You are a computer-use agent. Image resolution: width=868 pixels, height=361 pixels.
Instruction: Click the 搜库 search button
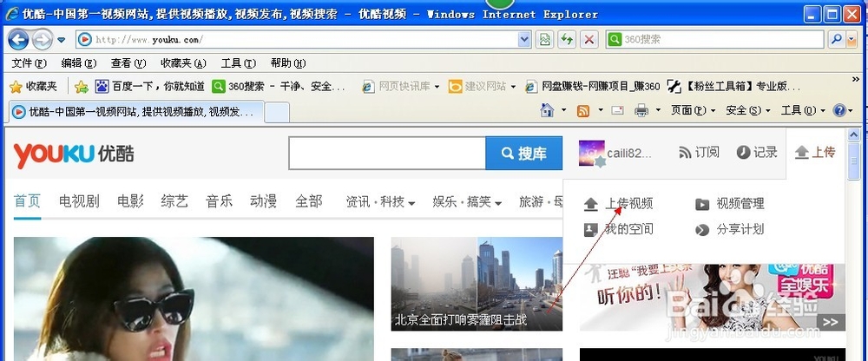pyautogui.click(x=523, y=153)
